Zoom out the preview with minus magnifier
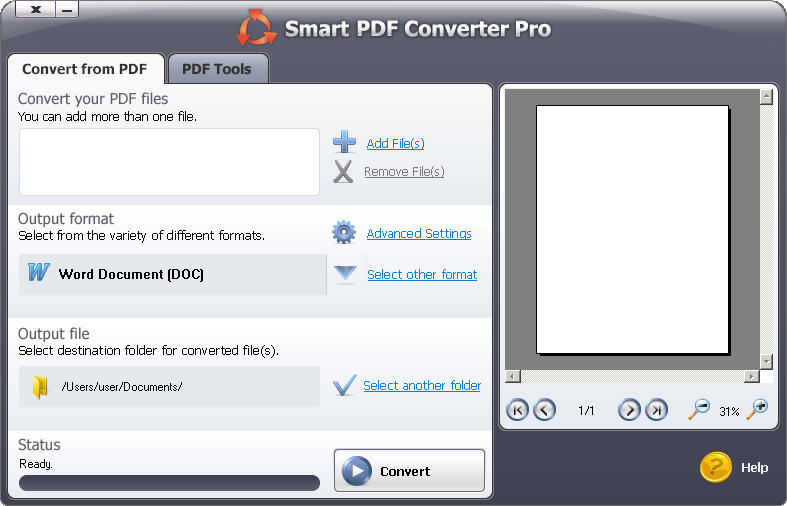Image resolution: width=787 pixels, height=506 pixels. 699,409
